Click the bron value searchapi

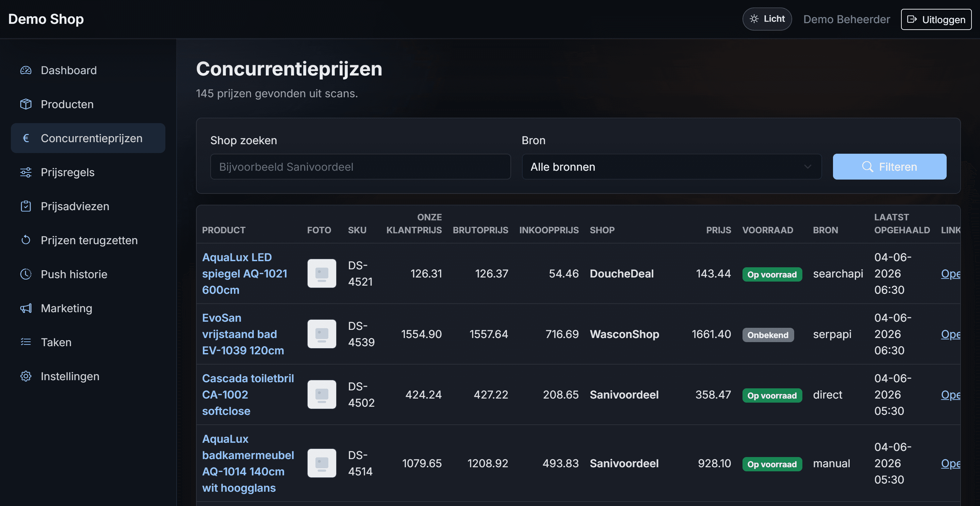click(x=838, y=274)
